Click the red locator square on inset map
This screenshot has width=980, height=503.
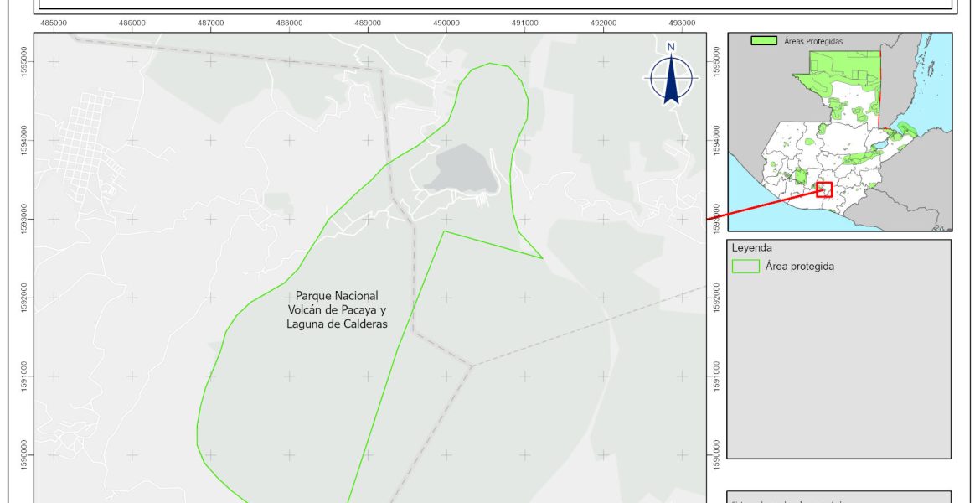824,189
